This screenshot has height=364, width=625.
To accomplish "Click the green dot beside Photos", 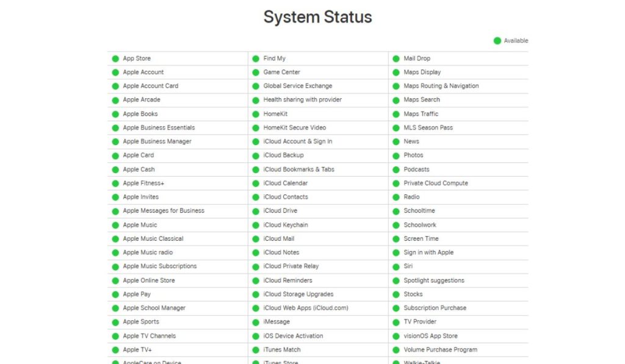I will 396,155.
